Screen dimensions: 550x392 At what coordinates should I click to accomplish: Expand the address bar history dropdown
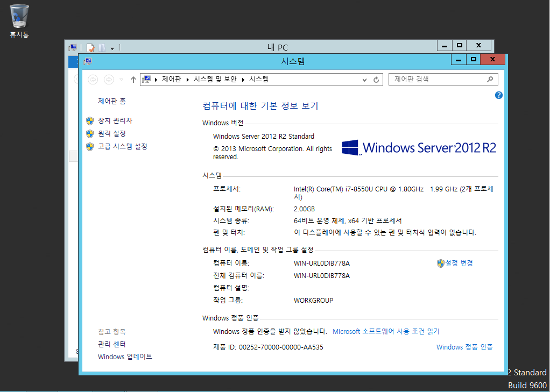pyautogui.click(x=364, y=80)
